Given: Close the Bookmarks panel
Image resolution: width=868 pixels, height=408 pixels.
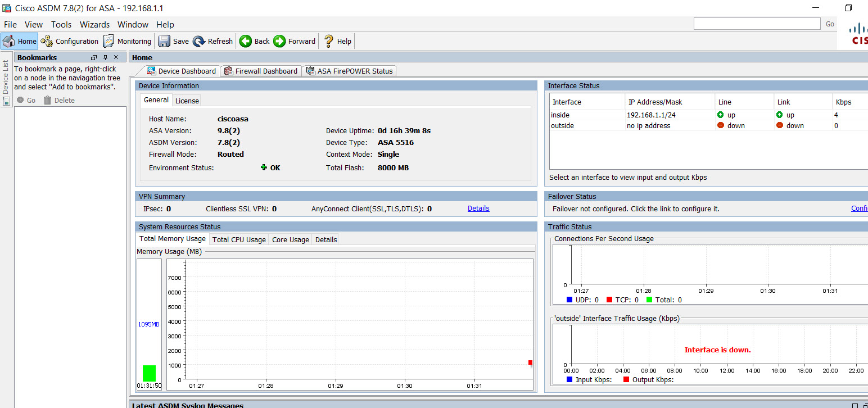Looking at the screenshot, I should click(116, 57).
